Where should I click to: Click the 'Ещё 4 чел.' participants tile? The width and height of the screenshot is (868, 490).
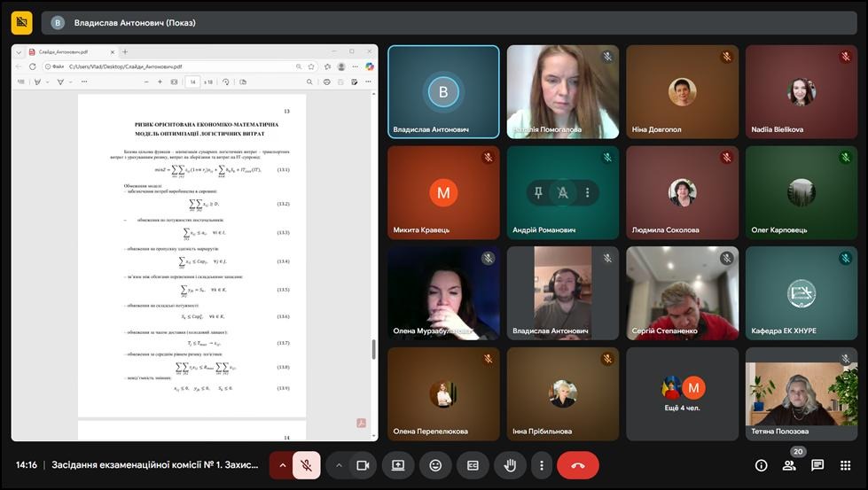point(682,394)
